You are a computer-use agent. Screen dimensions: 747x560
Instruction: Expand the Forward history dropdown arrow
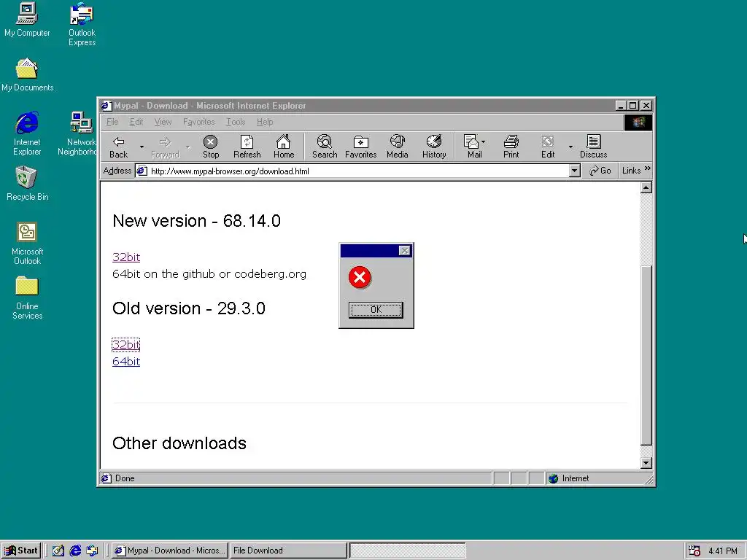pos(188,147)
